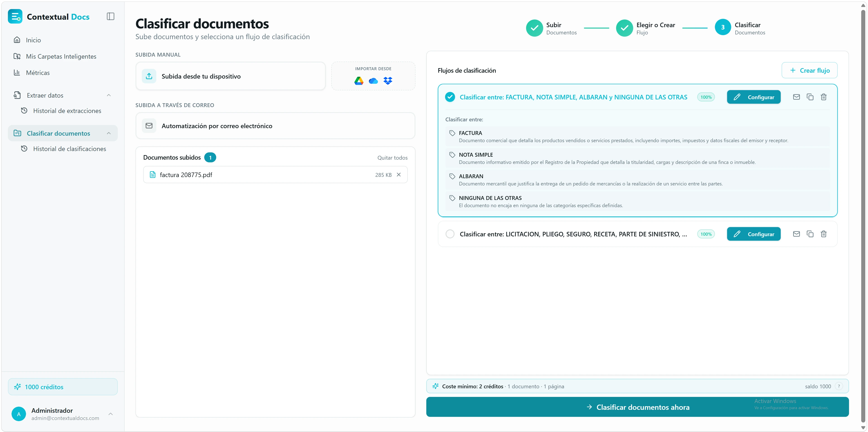
Task: Import from Google Drive icon
Action: tap(359, 81)
